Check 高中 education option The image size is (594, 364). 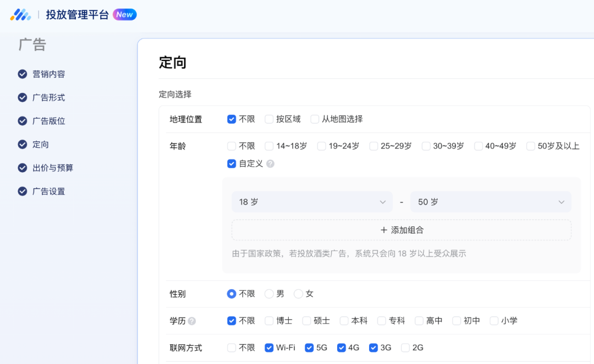[419, 321]
